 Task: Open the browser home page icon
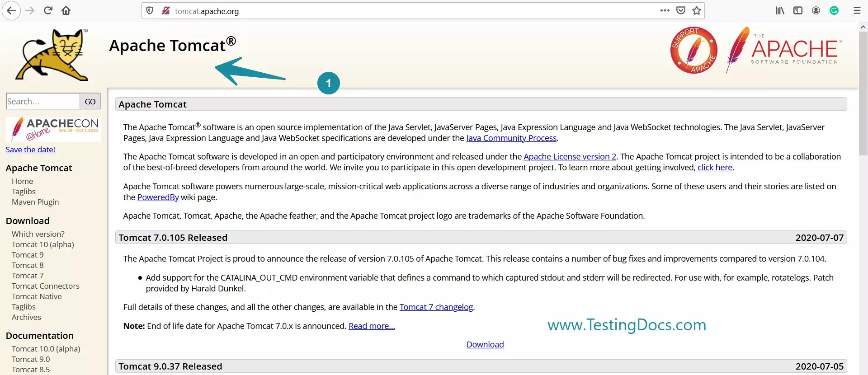click(66, 11)
